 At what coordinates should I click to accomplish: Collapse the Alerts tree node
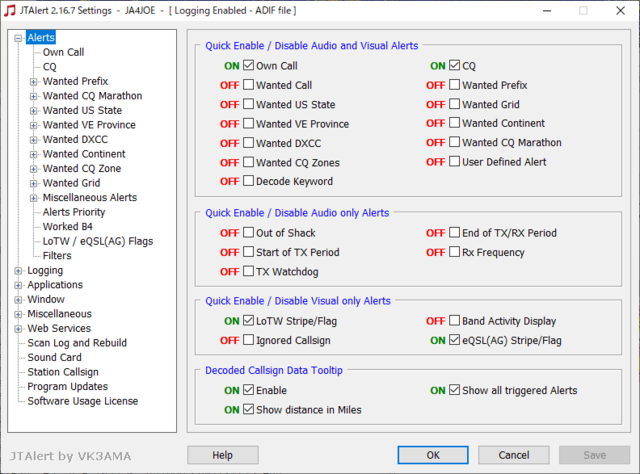18,38
